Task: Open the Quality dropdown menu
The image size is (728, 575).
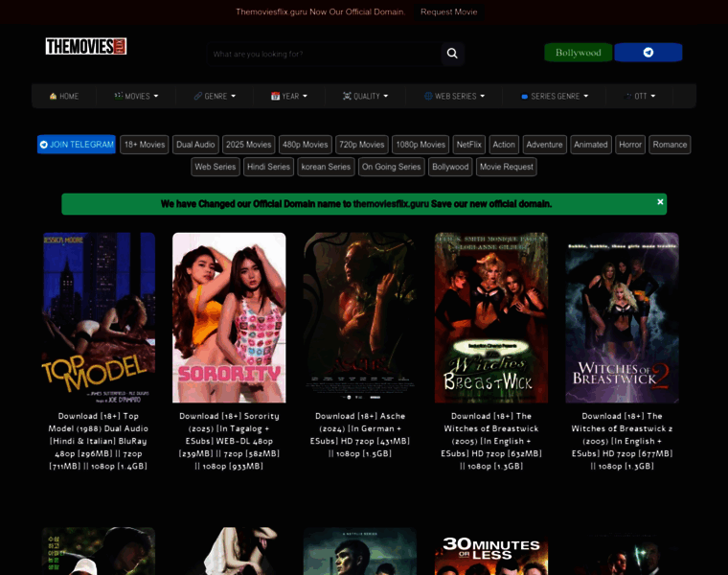Action: coord(365,96)
